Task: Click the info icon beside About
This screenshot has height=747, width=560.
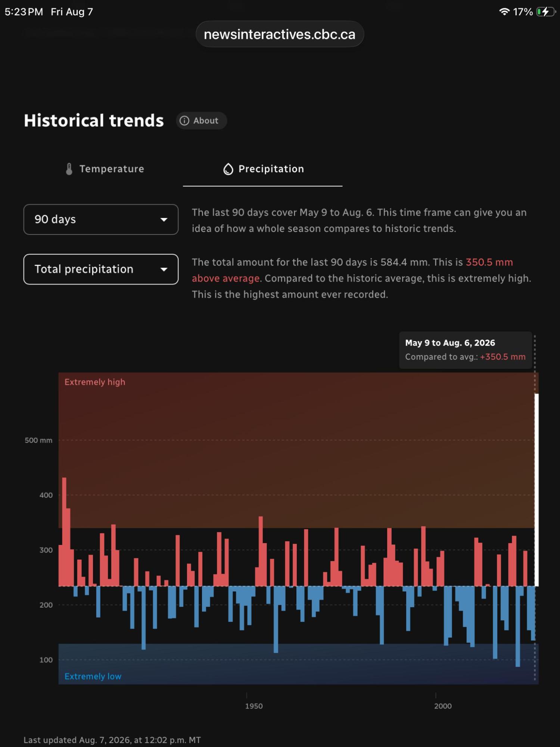Action: (184, 121)
